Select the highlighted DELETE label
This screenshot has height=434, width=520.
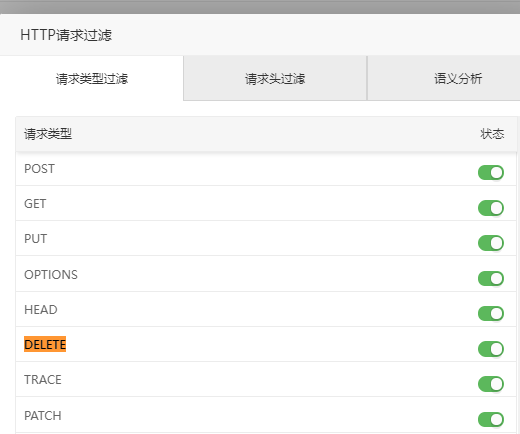coord(45,344)
